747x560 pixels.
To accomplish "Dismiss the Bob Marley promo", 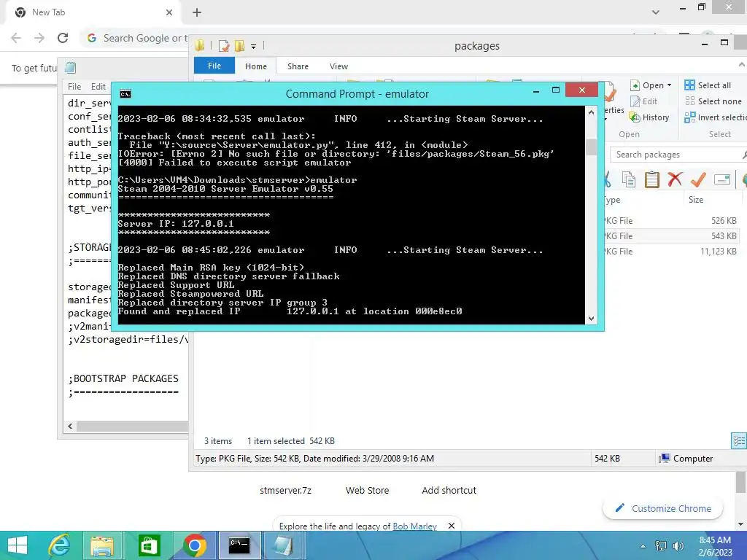I will [451, 526].
